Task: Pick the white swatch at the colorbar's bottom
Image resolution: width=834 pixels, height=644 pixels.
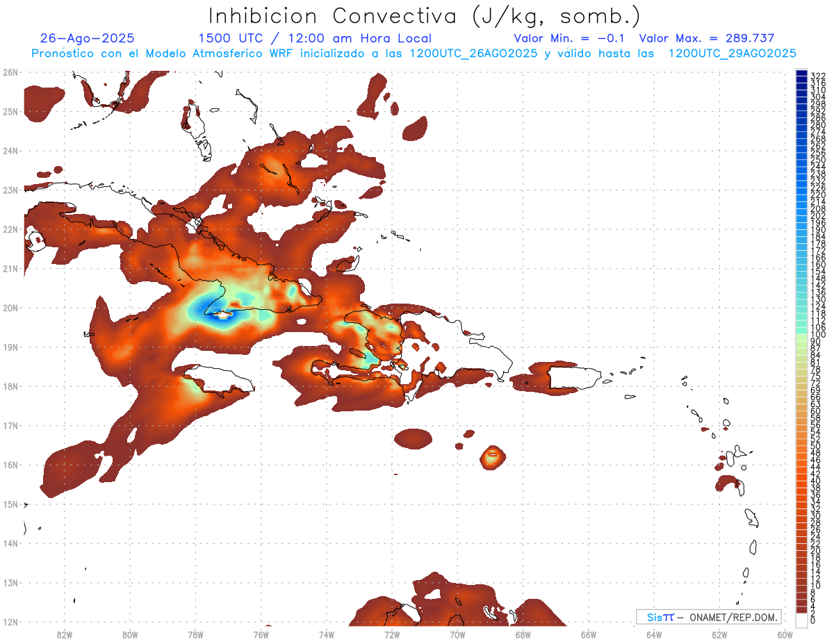Action: pyautogui.click(x=802, y=620)
